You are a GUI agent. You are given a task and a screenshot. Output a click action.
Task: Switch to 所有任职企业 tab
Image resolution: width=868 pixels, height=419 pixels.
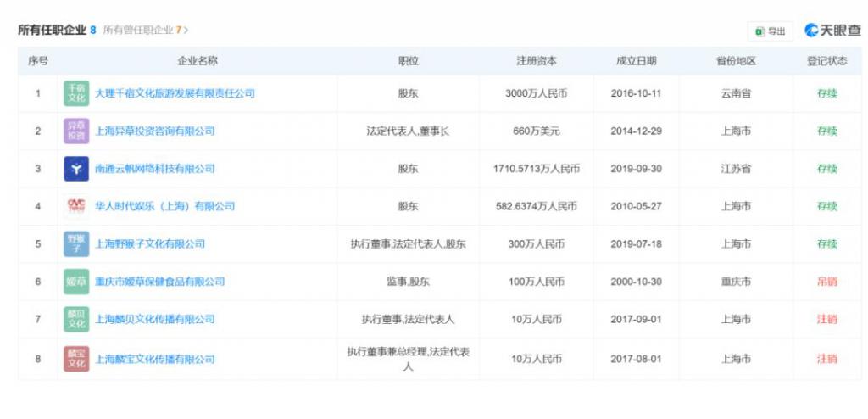pos(57,30)
